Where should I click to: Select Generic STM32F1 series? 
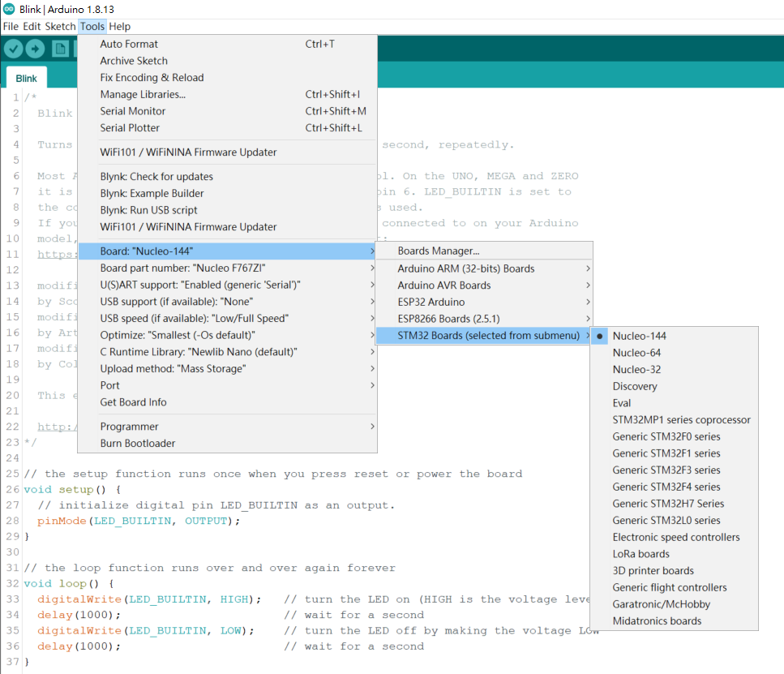coord(674,453)
